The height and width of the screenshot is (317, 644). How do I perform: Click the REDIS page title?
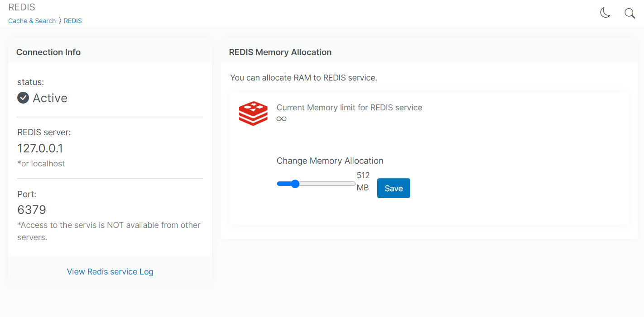[x=22, y=7]
